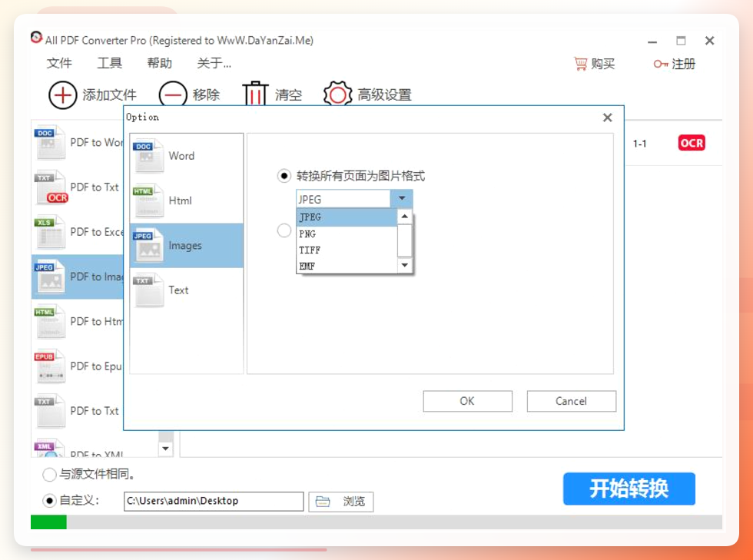
Task: Select convert all pages to image radio
Action: (x=284, y=176)
